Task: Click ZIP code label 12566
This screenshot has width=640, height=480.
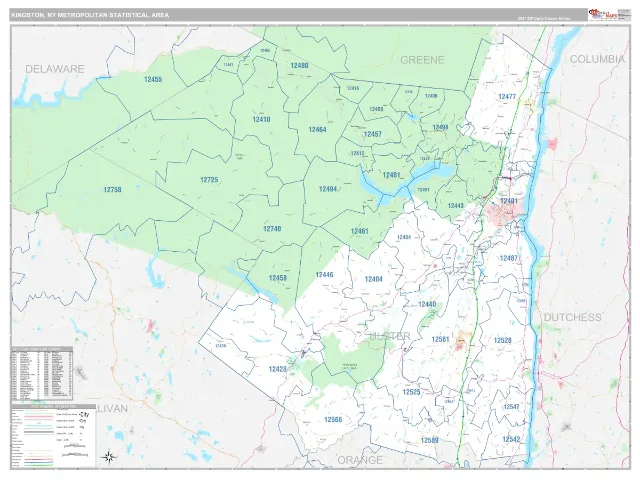Action: point(333,420)
